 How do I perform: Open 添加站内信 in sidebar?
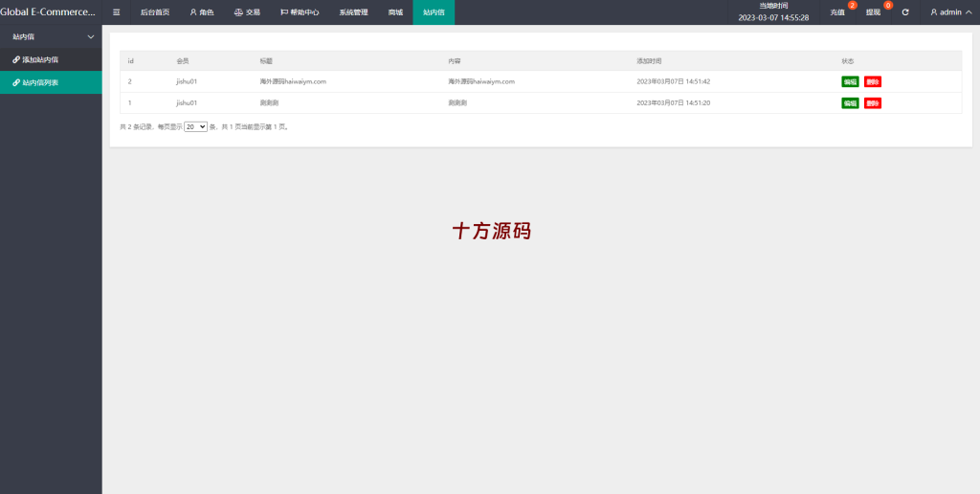pos(52,59)
